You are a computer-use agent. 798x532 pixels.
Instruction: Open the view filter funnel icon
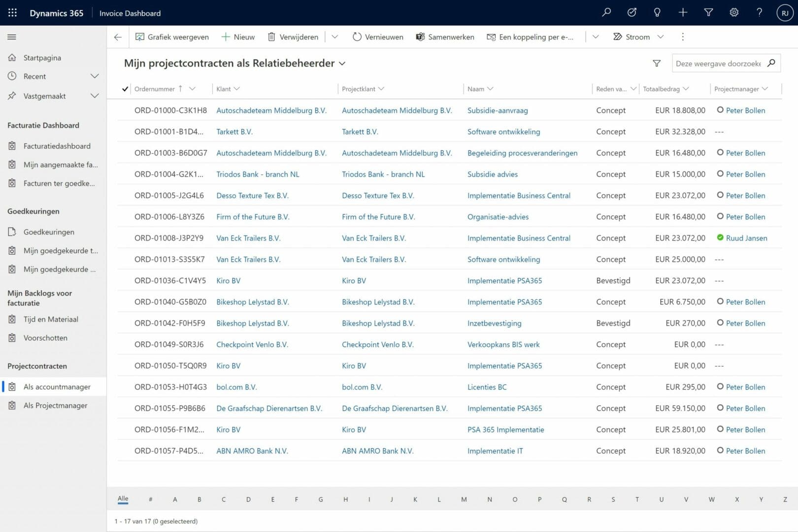[x=657, y=64]
